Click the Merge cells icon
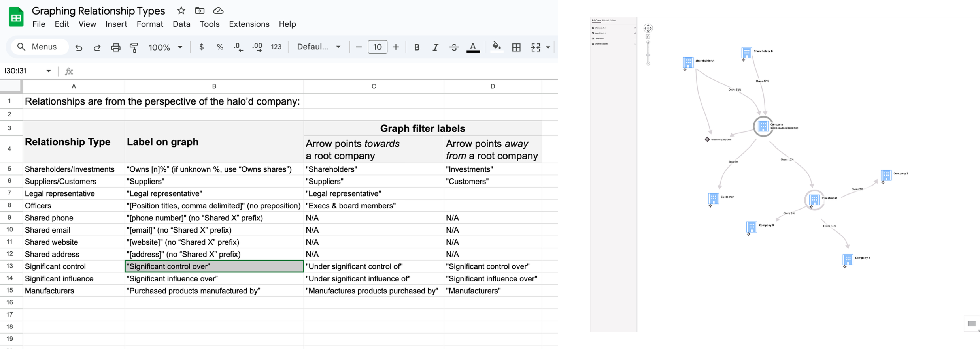This screenshot has height=349, width=980. click(536, 47)
